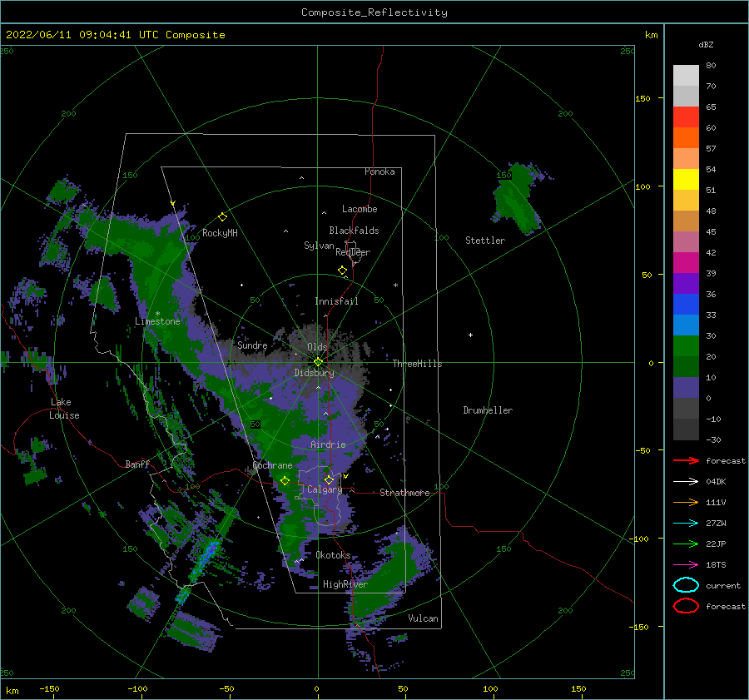
Task: Click the cyan 27ZW arrow icon
Action: pos(686,524)
